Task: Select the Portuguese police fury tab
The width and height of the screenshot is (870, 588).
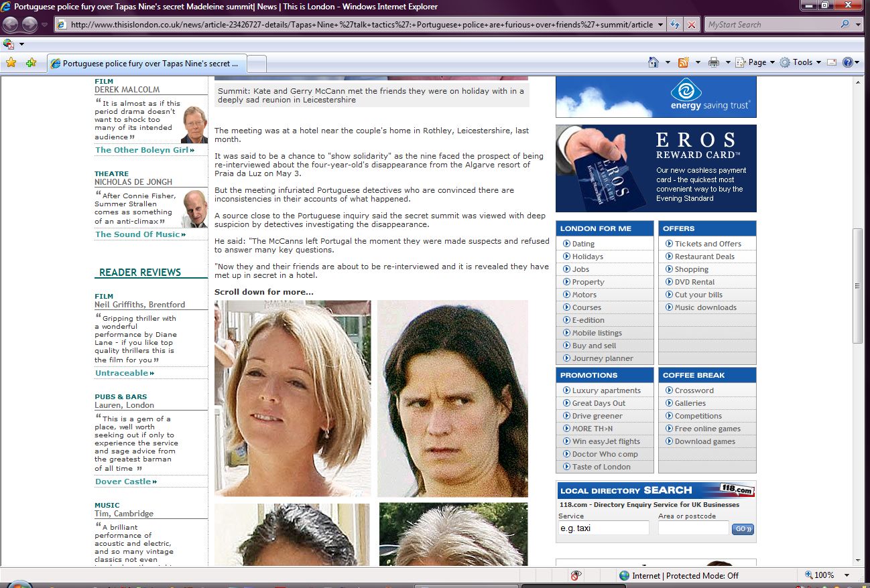Action: [146, 64]
